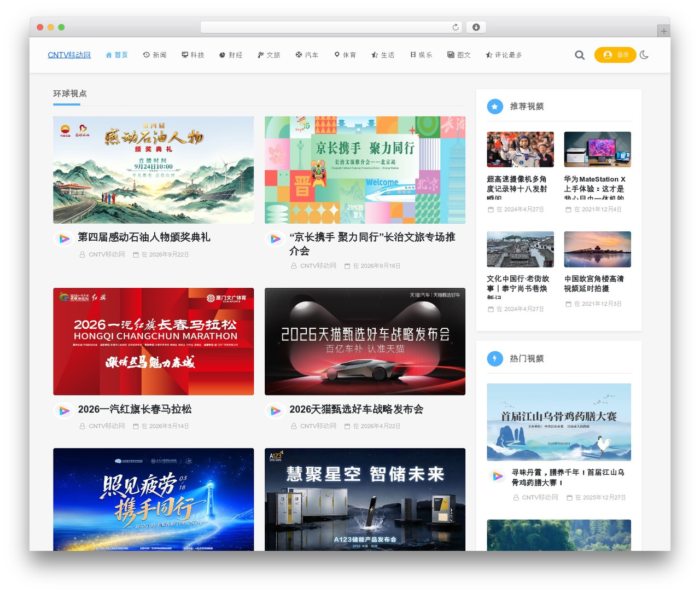Screen dimensions: 700x593
Task: Click title 华为 MateStation X 上手体验
Action: (x=595, y=187)
